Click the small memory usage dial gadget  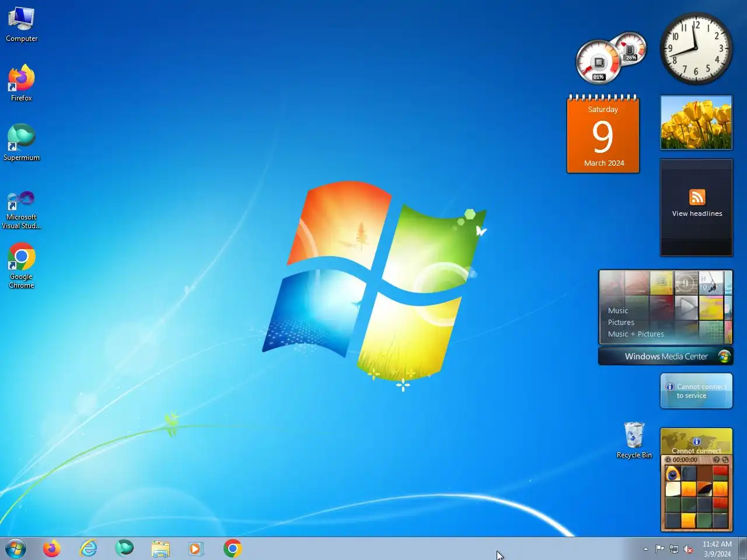(630, 48)
